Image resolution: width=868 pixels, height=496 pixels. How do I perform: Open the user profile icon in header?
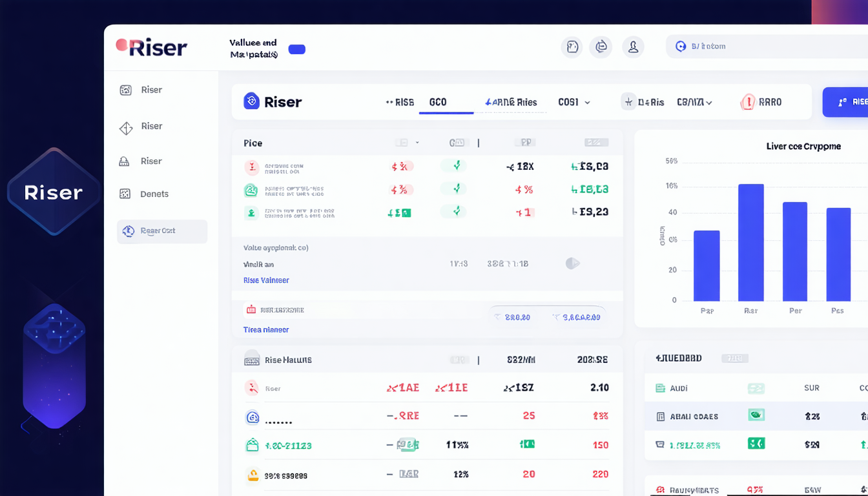coord(633,46)
